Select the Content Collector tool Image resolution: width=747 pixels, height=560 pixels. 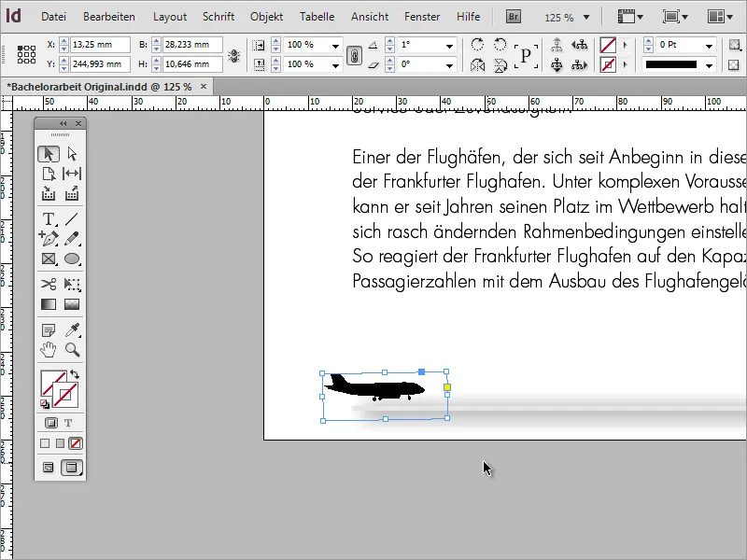[x=49, y=193]
